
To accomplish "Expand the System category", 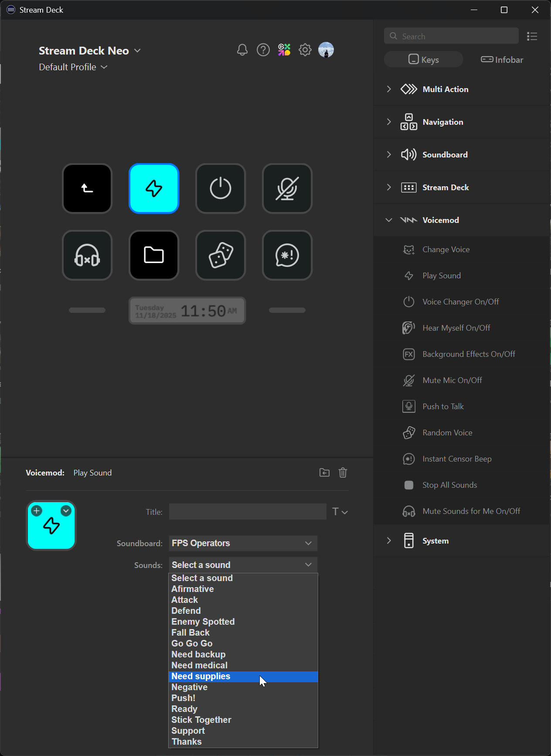I will click(x=462, y=541).
